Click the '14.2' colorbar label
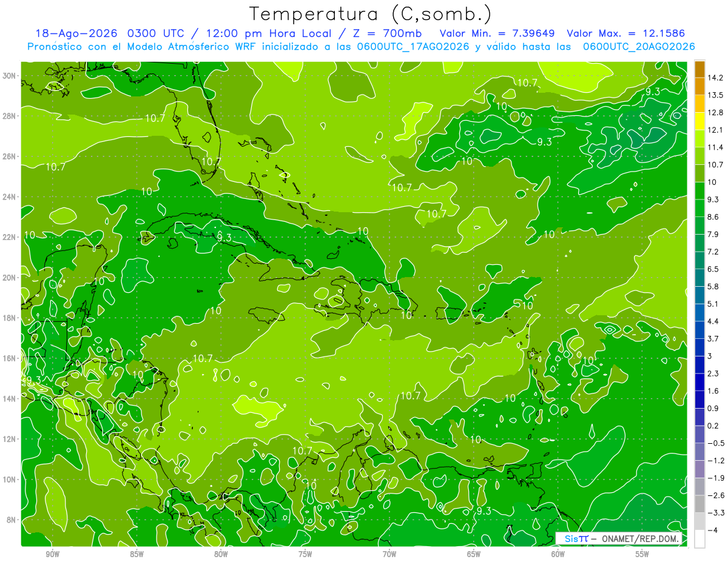 click(715, 78)
